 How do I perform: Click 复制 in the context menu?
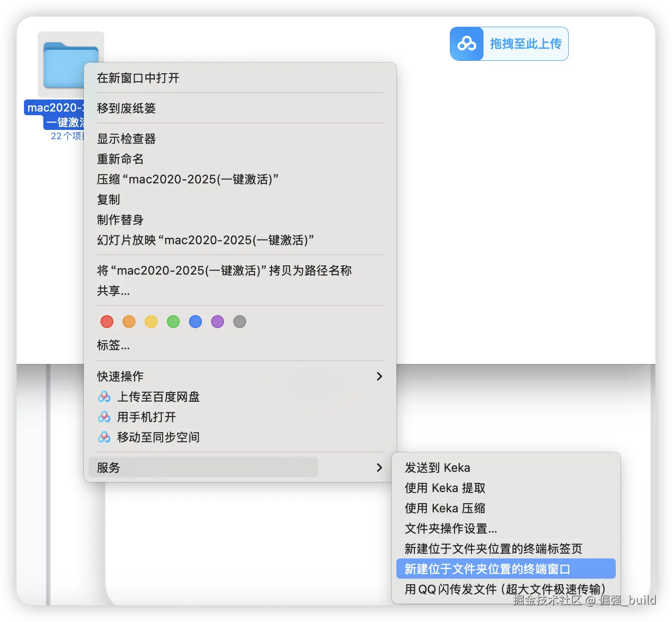240,200
